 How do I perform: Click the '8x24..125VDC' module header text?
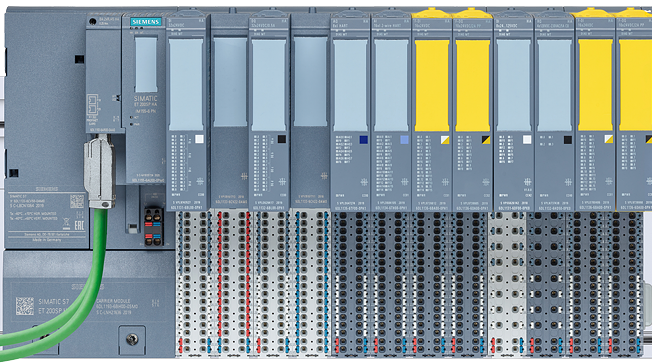[x=506, y=26]
